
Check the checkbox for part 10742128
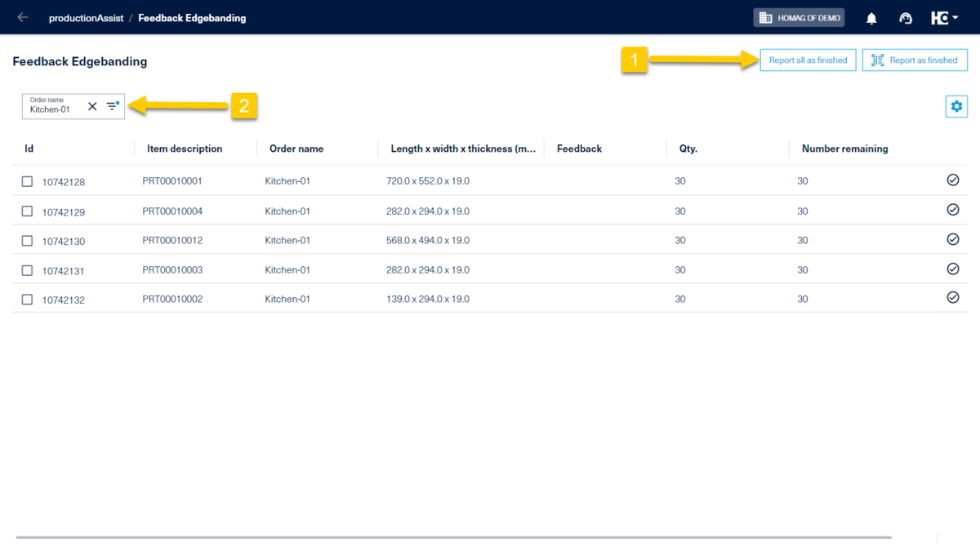click(x=27, y=180)
